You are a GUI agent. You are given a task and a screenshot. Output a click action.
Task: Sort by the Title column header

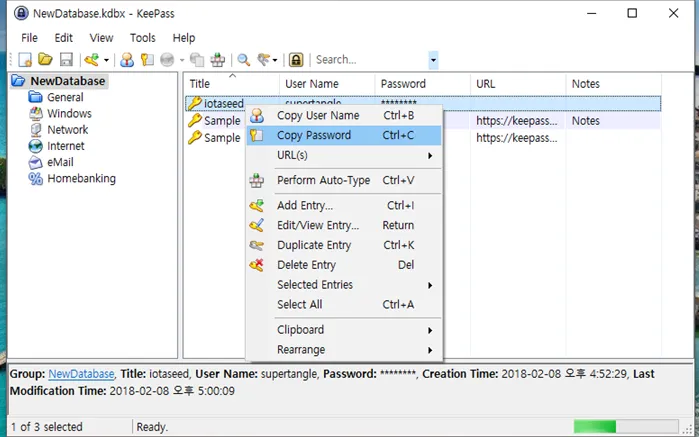coord(231,84)
